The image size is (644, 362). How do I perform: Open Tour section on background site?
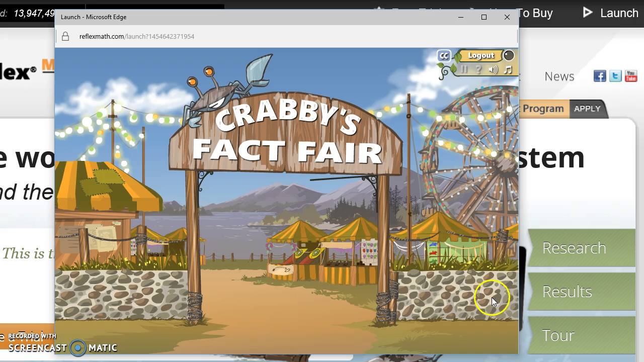click(582, 335)
